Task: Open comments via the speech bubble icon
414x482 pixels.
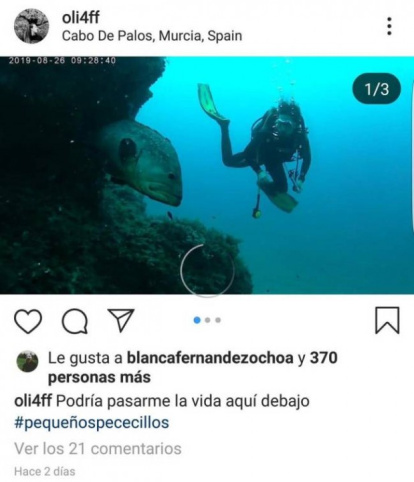Action: click(75, 321)
